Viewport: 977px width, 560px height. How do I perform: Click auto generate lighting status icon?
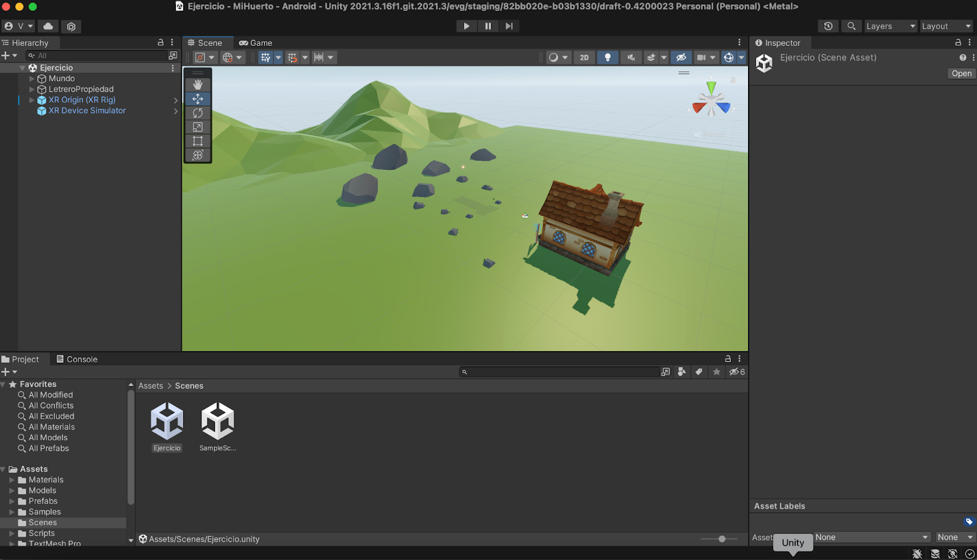(953, 554)
